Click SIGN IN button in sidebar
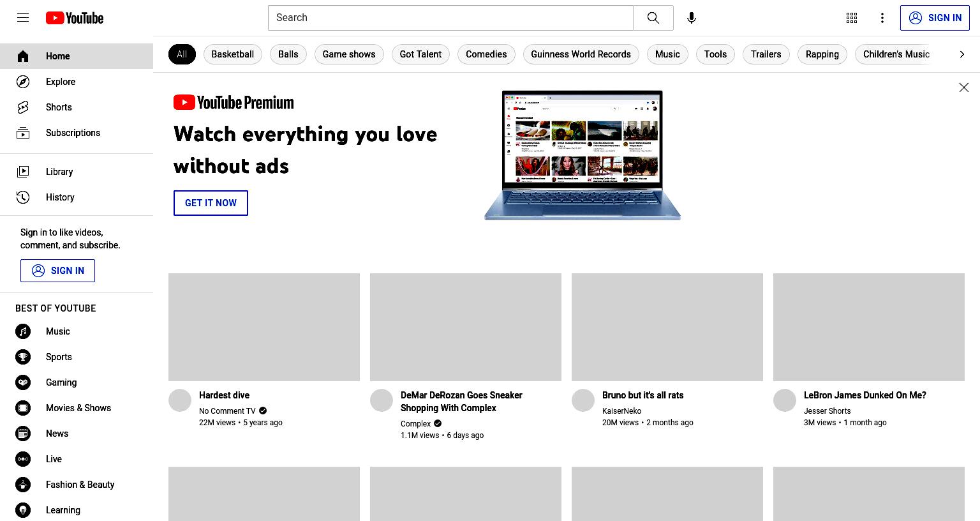 (57, 271)
